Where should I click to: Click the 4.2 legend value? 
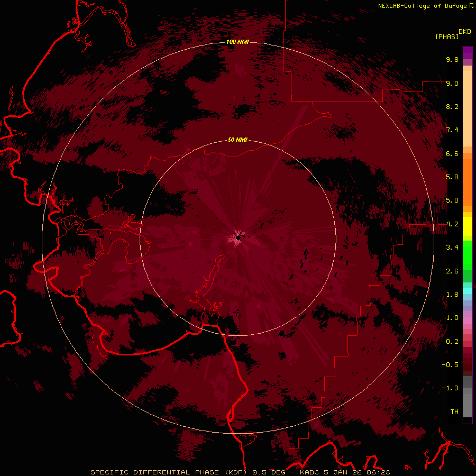(452, 224)
